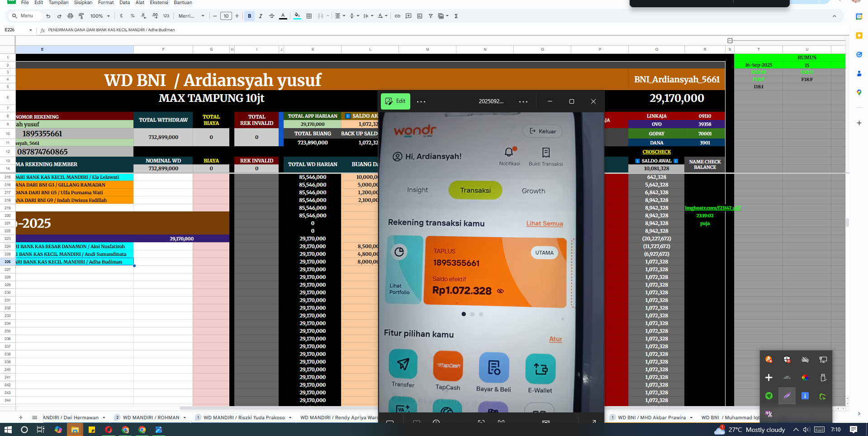Select the cell with 1895355661

[x=75, y=134]
